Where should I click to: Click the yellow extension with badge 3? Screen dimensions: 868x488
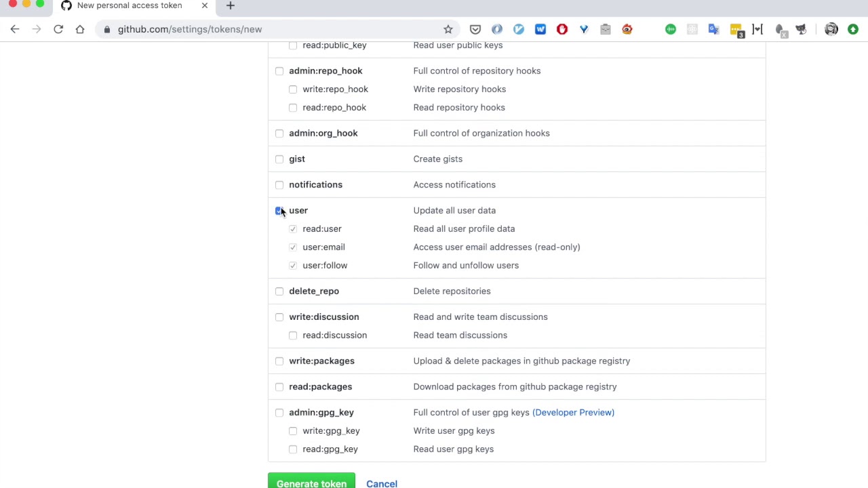click(x=736, y=30)
